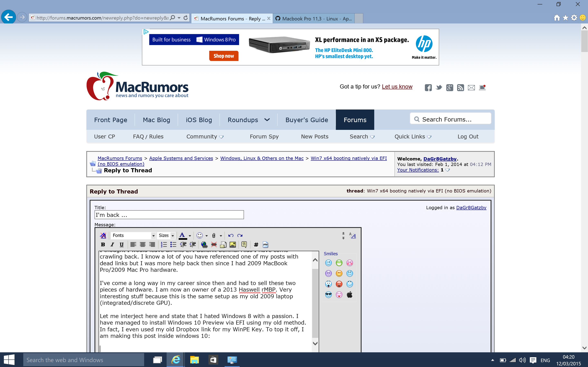Toggle italic formatting
Screen dimensions: 588x367
pyautogui.click(x=112, y=245)
